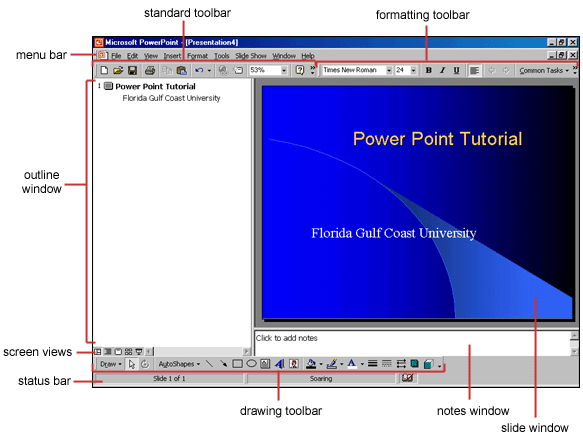Toggle Underline formatting
Viewport: 583px width, 437px height.
click(x=456, y=70)
